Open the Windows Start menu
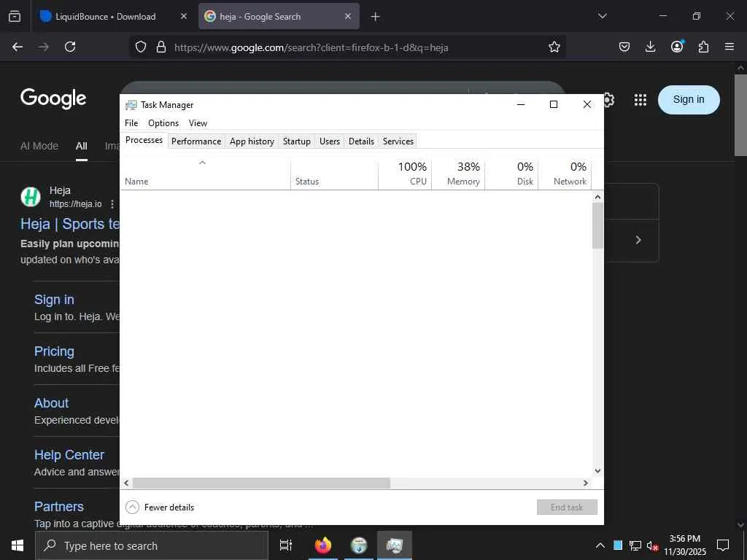Screen dimensions: 747x560 [x=18, y=545]
